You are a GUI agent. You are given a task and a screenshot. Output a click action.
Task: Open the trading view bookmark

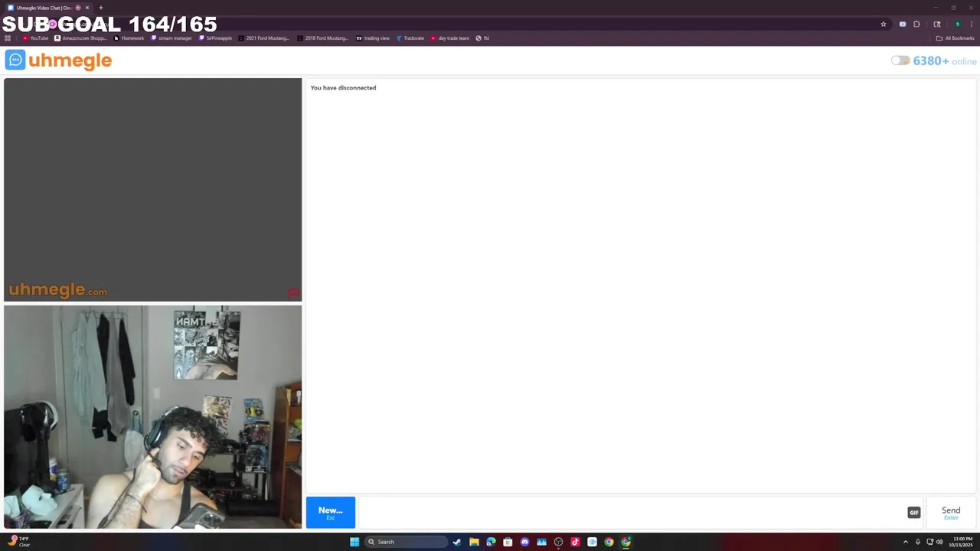(x=373, y=38)
